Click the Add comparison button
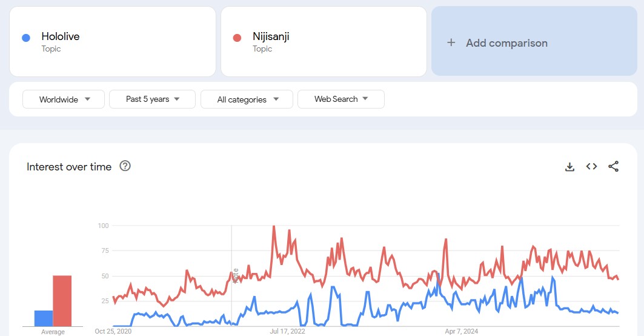 [534, 41]
